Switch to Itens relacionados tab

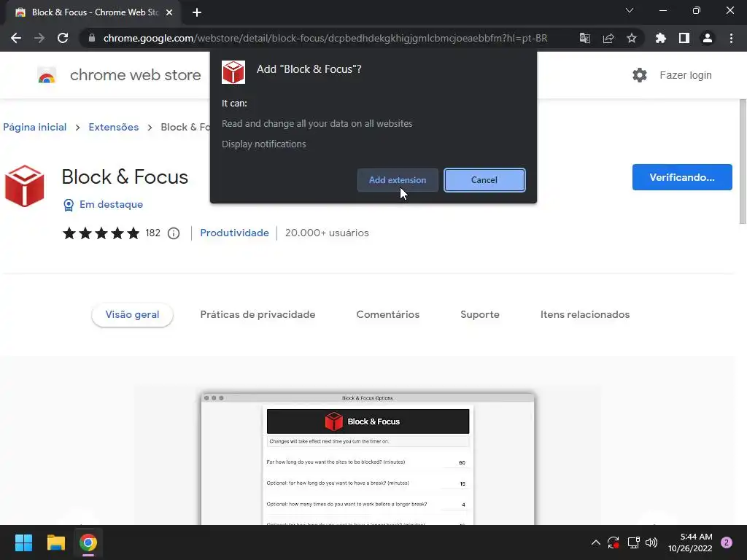(x=585, y=315)
